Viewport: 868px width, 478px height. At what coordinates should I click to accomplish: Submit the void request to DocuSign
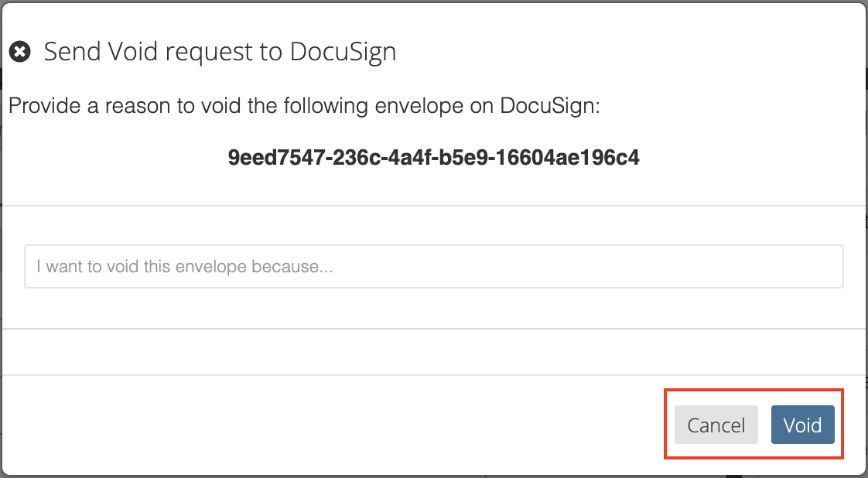(802, 425)
